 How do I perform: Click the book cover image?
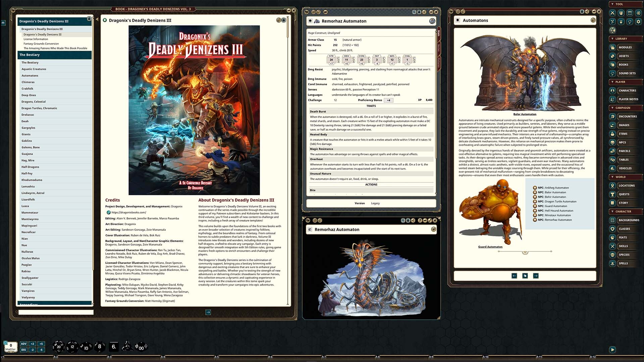(194, 110)
